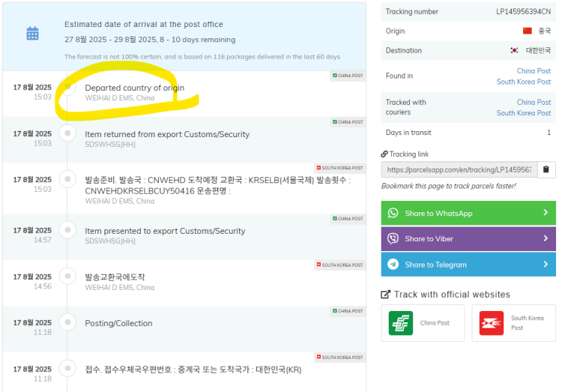Click the WhatsApp logo icon
The height and width of the screenshot is (392, 562).
coord(393,213)
